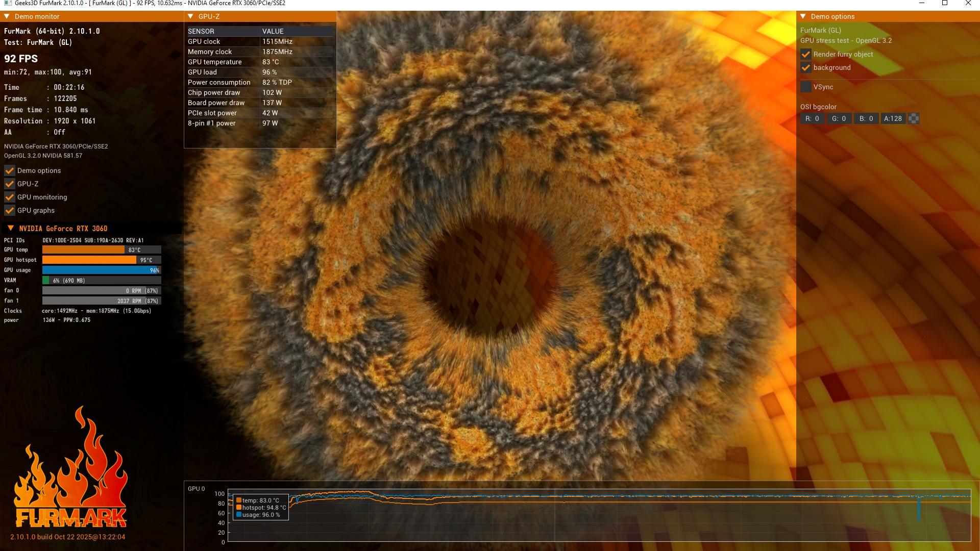This screenshot has width=980, height=551.
Task: Uncheck Render furry object
Action: click(x=805, y=54)
